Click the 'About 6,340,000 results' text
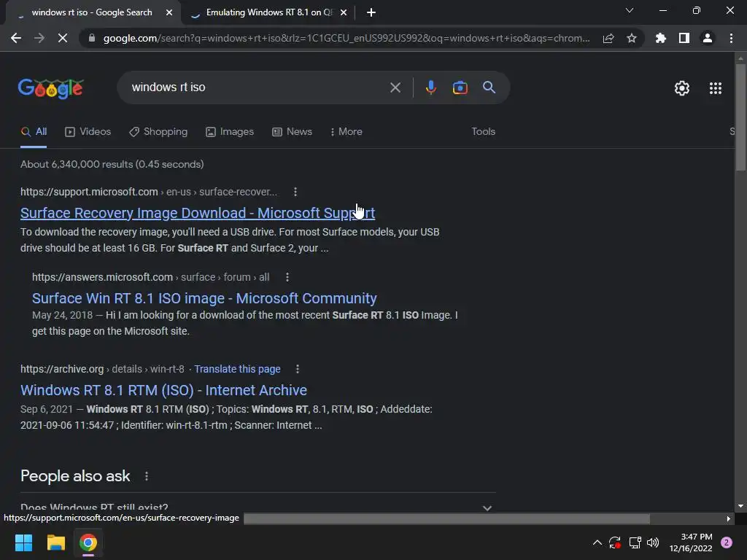Image resolution: width=747 pixels, height=560 pixels. point(112,164)
